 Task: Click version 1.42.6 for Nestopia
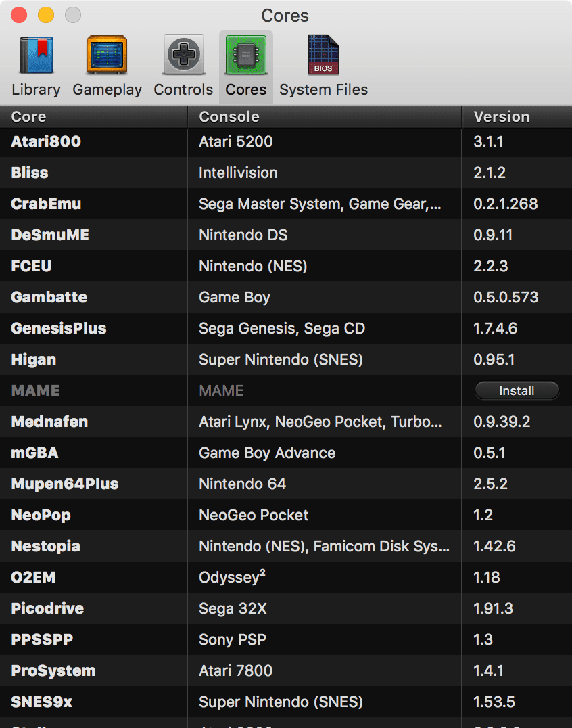point(494,546)
